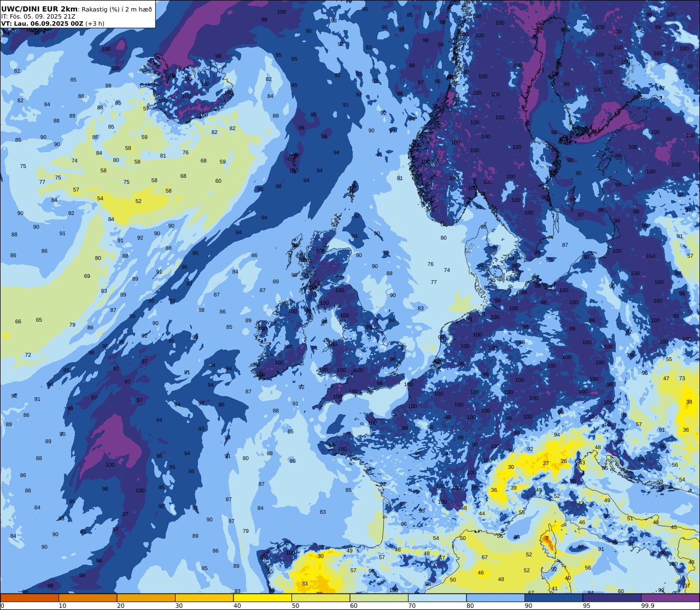Click the '27' value in the Alps
Viewport: 700px width, 610px height.
(x=546, y=463)
